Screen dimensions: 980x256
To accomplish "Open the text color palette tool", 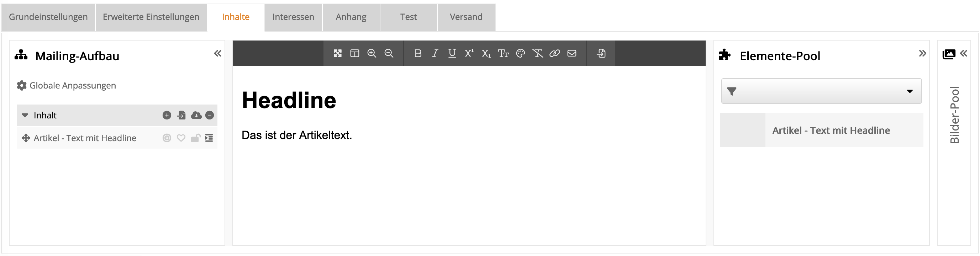I will point(521,53).
